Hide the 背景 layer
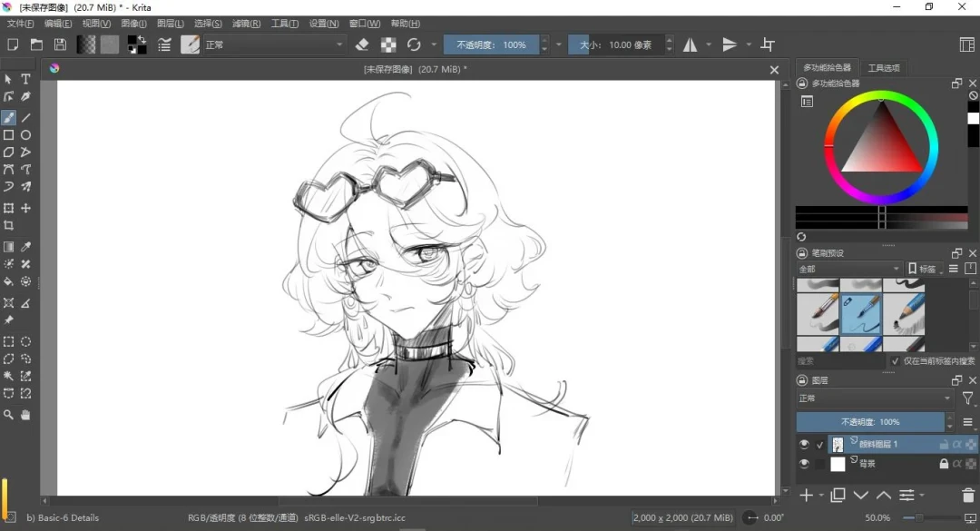The width and height of the screenshot is (980, 531). 804,464
